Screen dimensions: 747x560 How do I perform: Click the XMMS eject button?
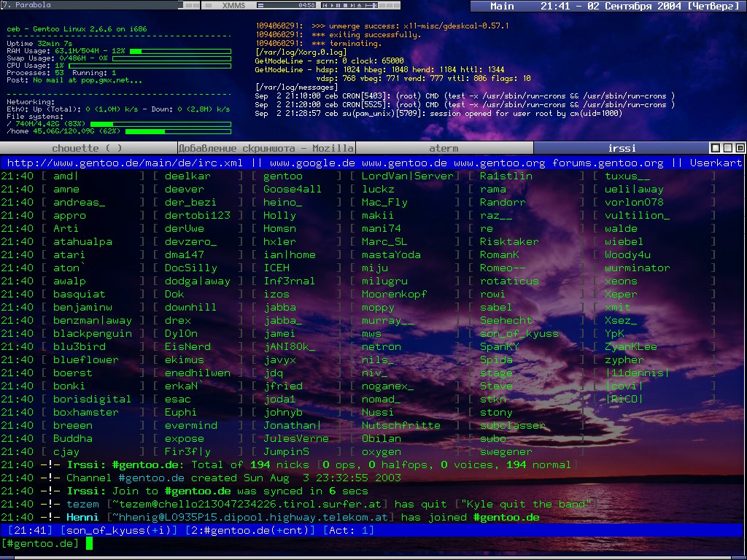(x=357, y=5)
